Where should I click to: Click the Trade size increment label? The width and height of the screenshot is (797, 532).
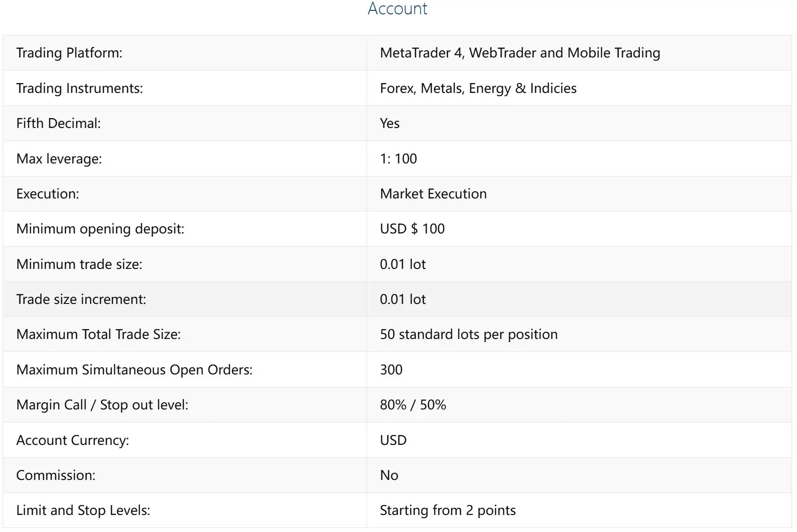(81, 299)
